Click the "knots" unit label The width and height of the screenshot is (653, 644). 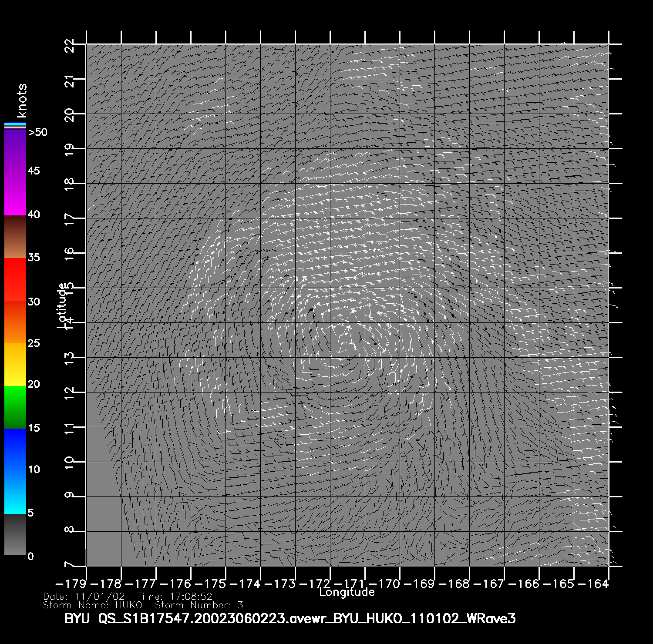tap(22, 101)
